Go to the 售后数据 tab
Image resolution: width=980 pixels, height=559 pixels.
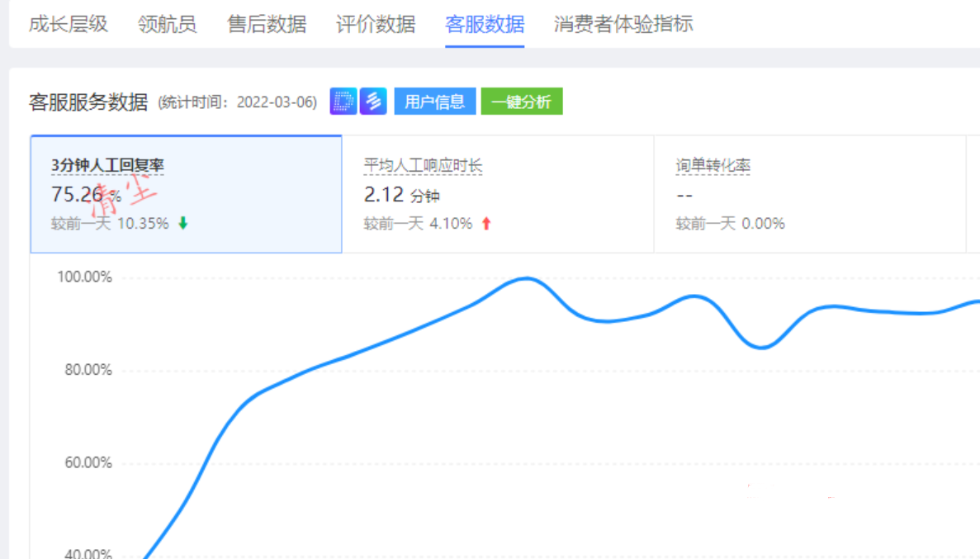point(267,24)
